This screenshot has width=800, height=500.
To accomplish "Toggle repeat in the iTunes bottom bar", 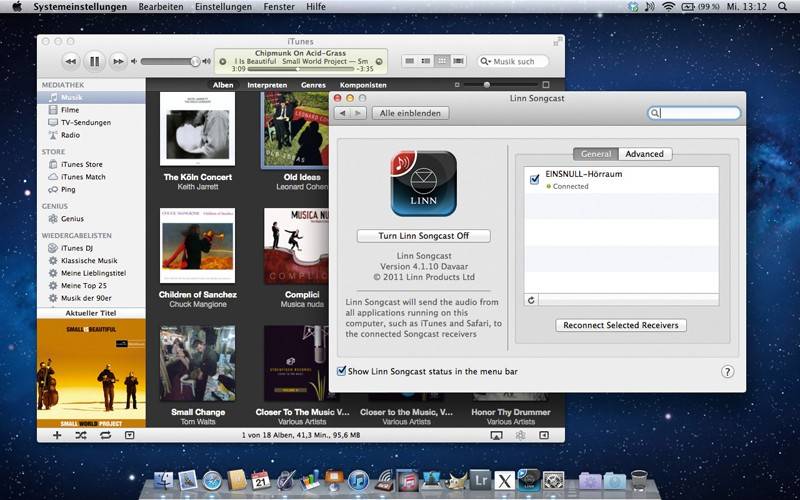I will click(x=105, y=435).
